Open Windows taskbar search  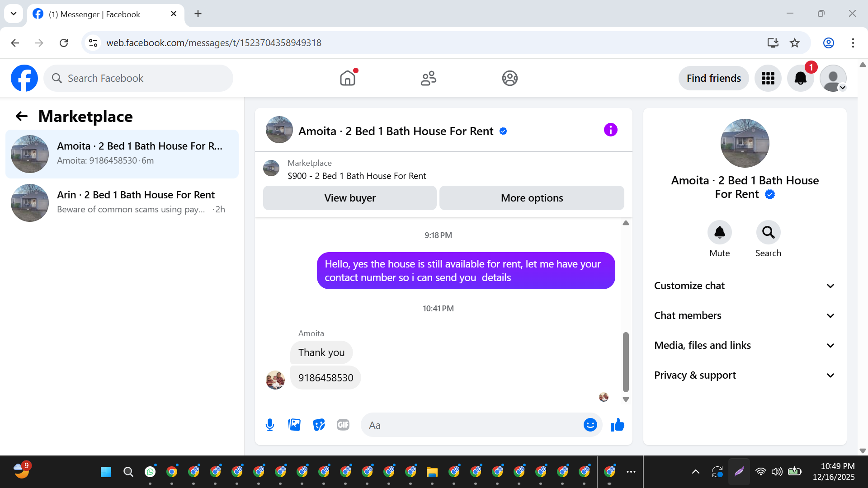coord(128,472)
